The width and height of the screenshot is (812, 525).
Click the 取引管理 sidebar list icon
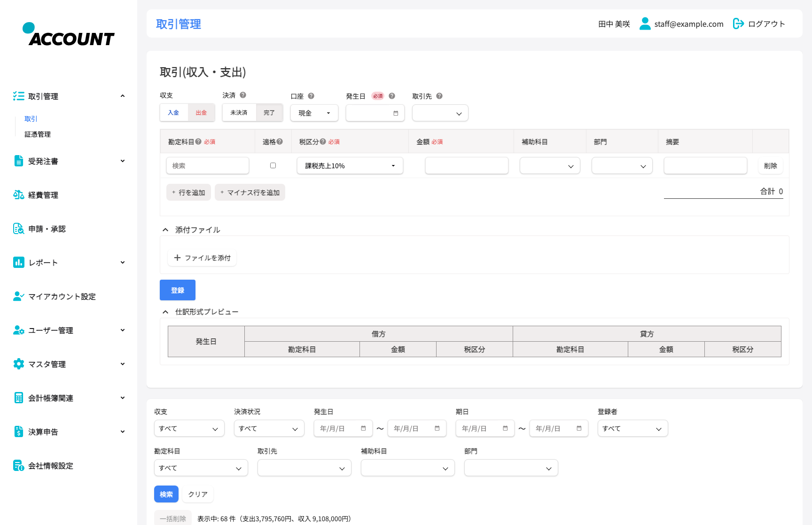19,96
